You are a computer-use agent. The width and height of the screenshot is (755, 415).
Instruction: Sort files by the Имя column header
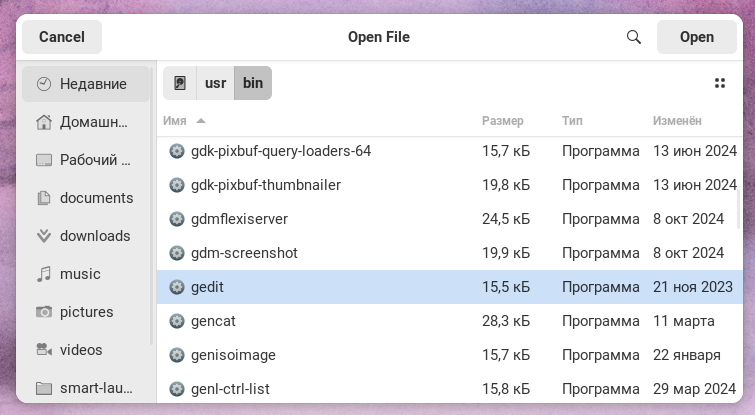click(x=176, y=121)
